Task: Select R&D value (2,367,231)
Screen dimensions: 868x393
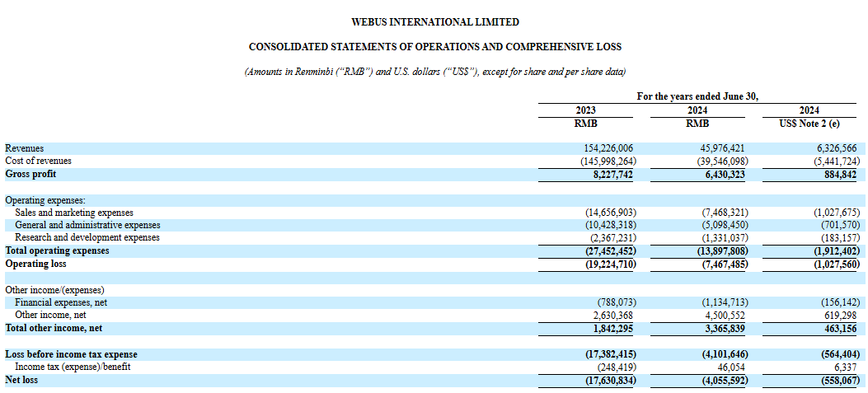Action: pos(613,237)
